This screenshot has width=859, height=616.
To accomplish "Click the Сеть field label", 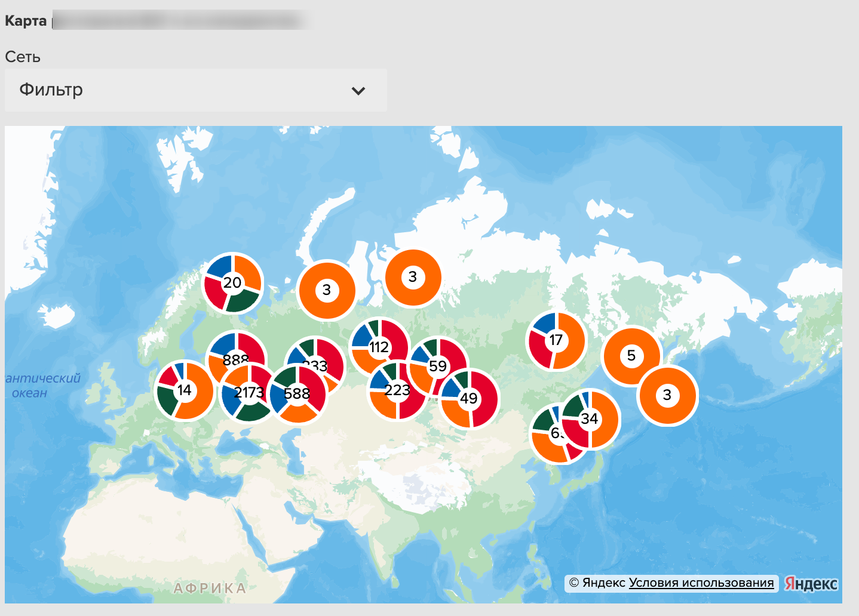I will pos(23,57).
